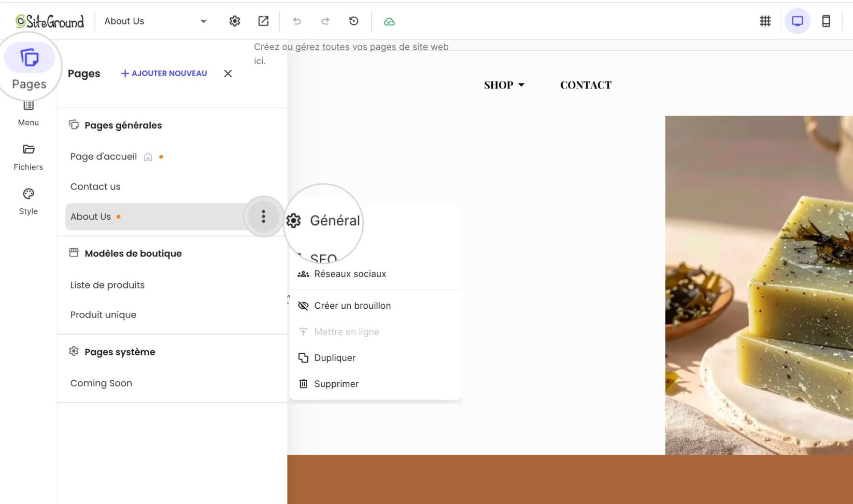Image resolution: width=853 pixels, height=504 pixels.
Task: Open site settings gear in top toolbar
Action: pyautogui.click(x=235, y=21)
